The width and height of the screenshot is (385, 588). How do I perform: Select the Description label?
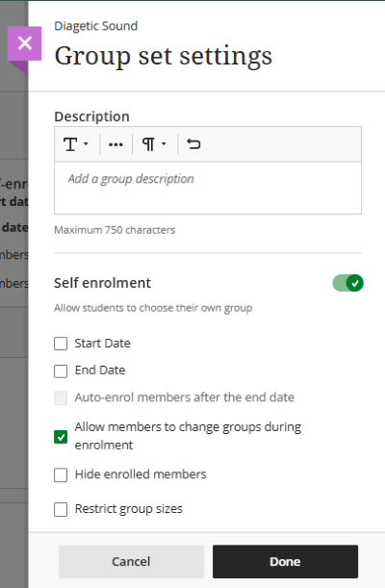[x=91, y=116]
